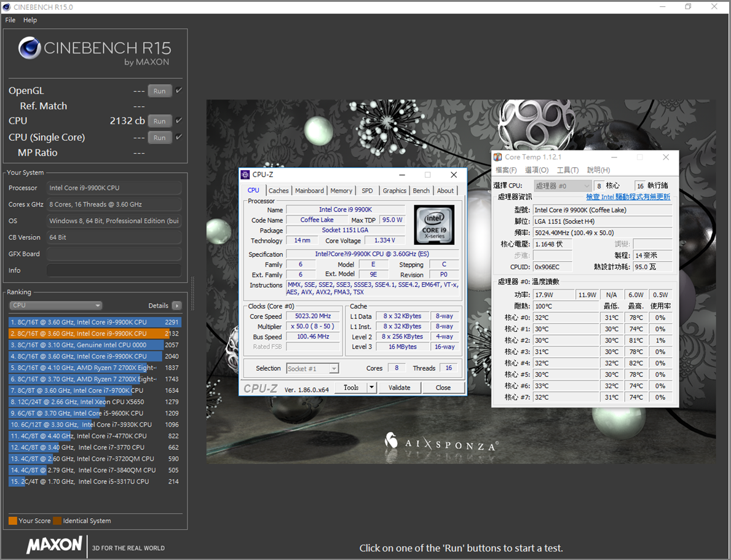Open the processor #0 dropdown in Core Temp
Image resolution: width=731 pixels, height=560 pixels.
click(x=563, y=186)
